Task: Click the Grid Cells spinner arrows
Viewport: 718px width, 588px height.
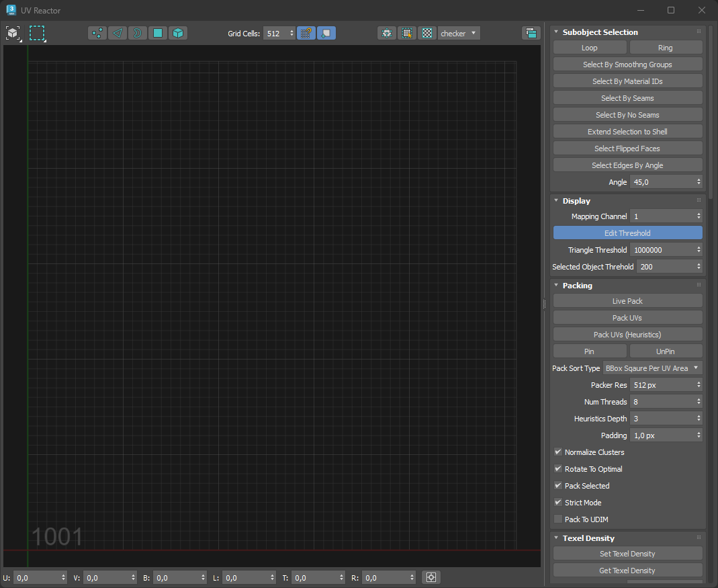Action: click(291, 33)
